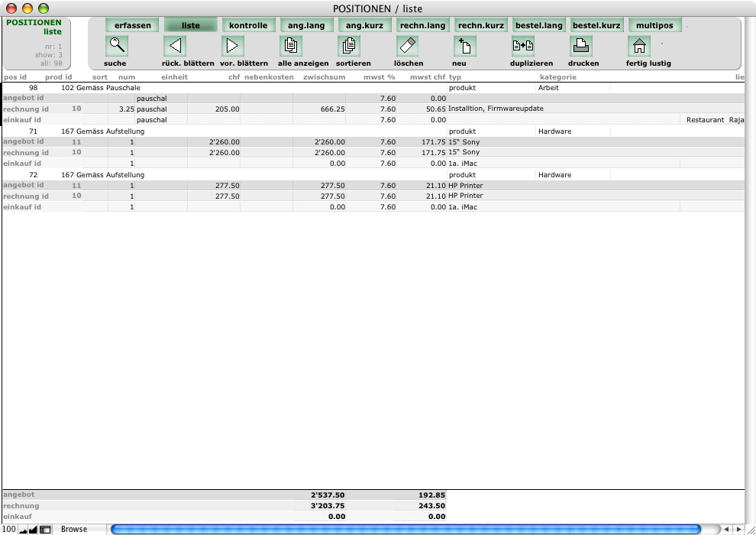Image resolution: width=756 pixels, height=535 pixels.
Task: Zoom in using large mountain icon
Action: [34, 529]
